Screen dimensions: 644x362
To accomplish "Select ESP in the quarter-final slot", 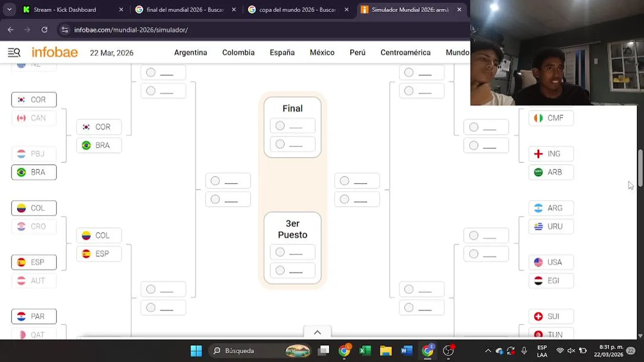I will tap(99, 253).
